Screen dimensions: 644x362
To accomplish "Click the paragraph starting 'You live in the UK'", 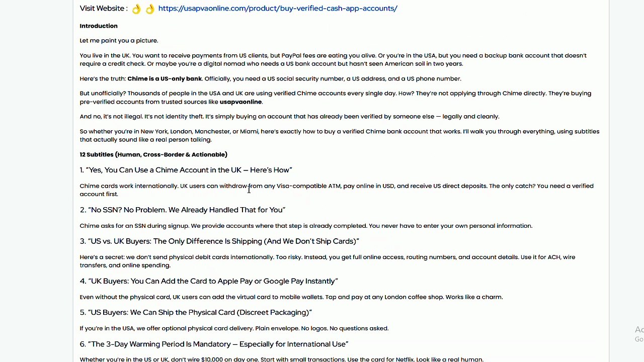I will [333, 59].
